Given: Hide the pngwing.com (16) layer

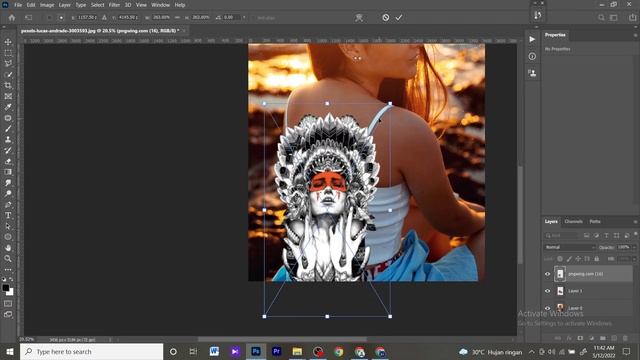Looking at the screenshot, I should pyautogui.click(x=548, y=274).
